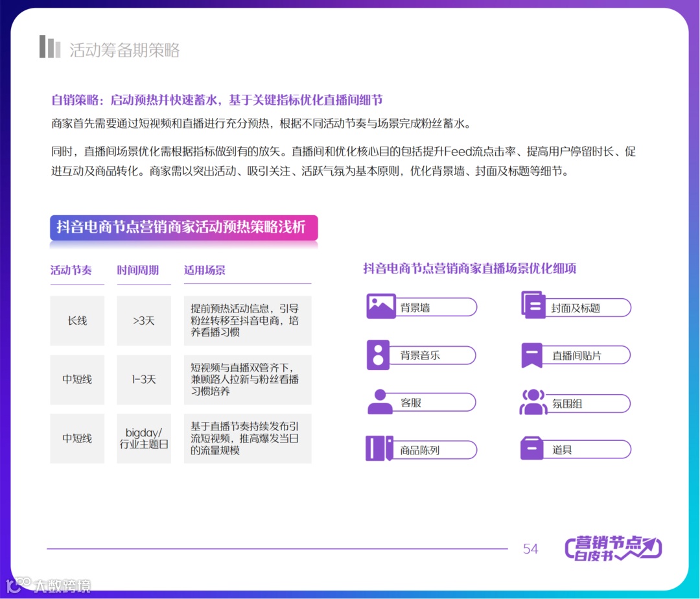Screen dimensions: 700x599
Task: Click the 道具 box icon
Action: pos(531,448)
